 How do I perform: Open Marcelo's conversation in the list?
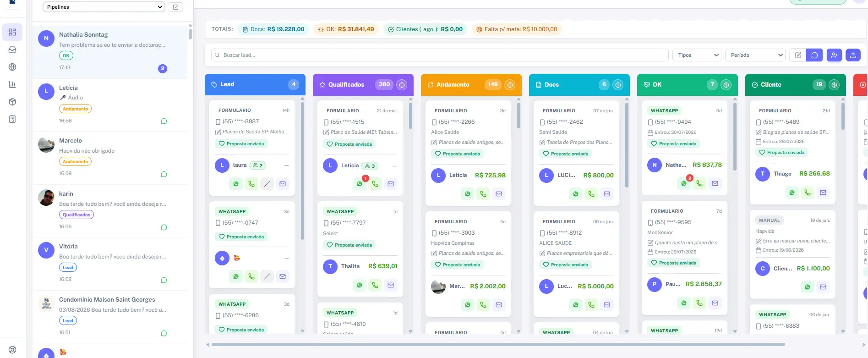pos(110,158)
